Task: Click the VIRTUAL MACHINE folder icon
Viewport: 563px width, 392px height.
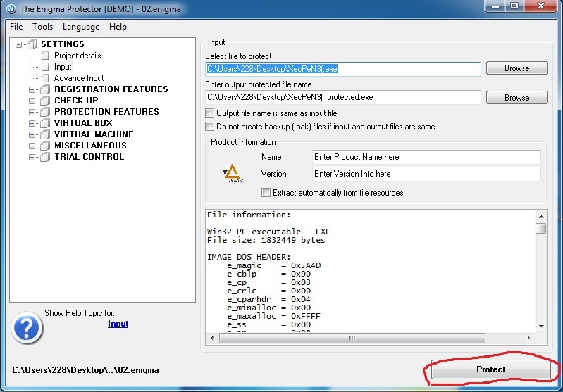Action: (x=45, y=134)
